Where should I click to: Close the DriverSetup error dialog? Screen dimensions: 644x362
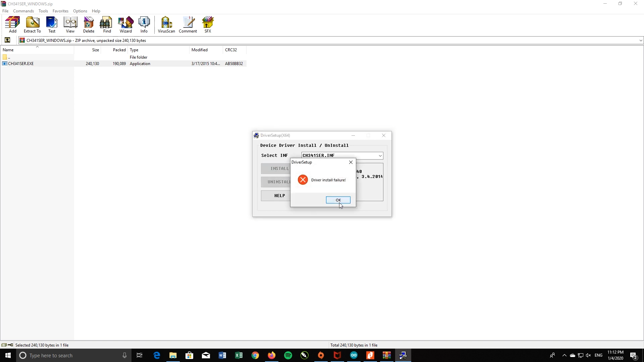coord(351,162)
